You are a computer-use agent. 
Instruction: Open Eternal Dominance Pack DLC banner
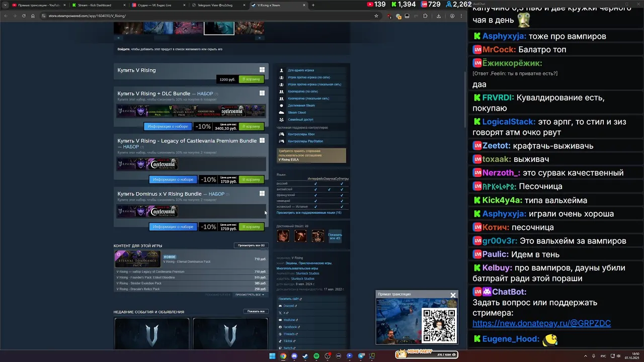point(137,259)
